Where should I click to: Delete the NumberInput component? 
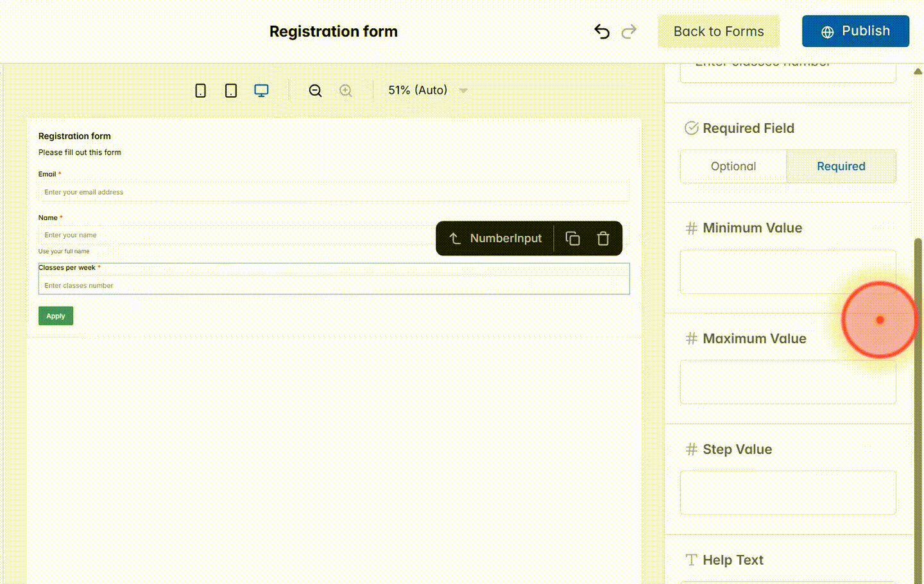click(x=603, y=238)
